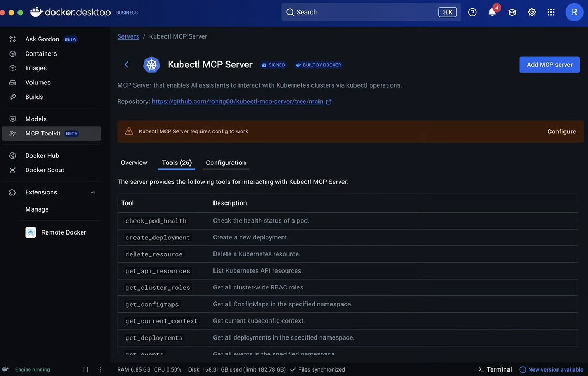Switch to the Configuration tab

click(226, 163)
